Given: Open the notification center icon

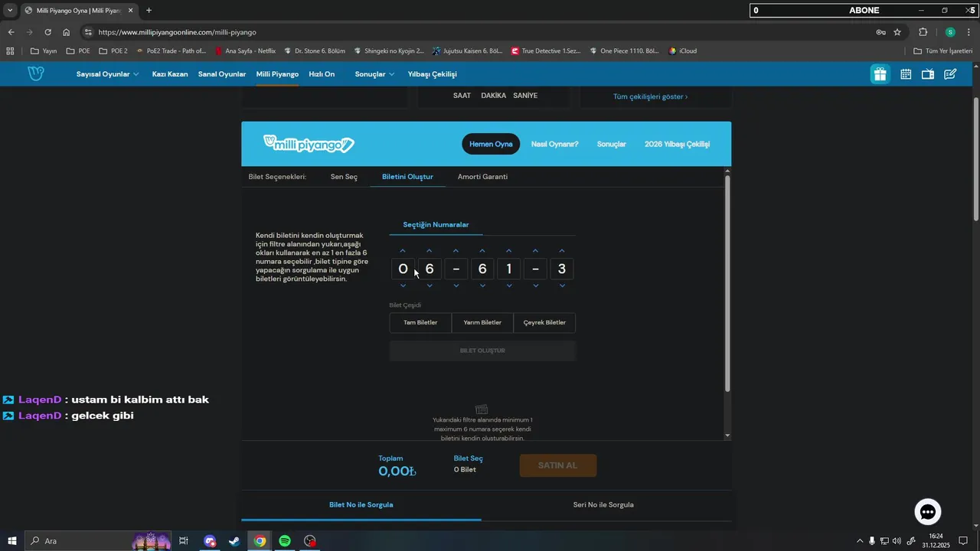Looking at the screenshot, I should [963, 541].
